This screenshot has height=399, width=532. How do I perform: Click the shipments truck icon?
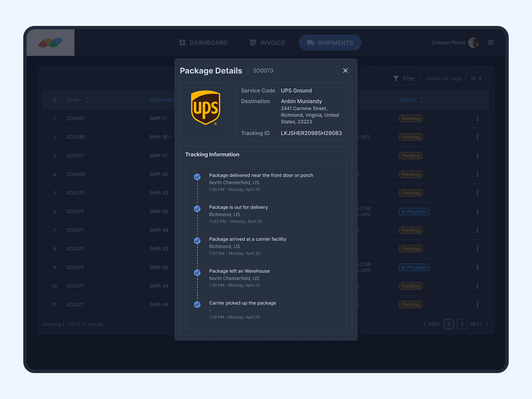pos(311,43)
